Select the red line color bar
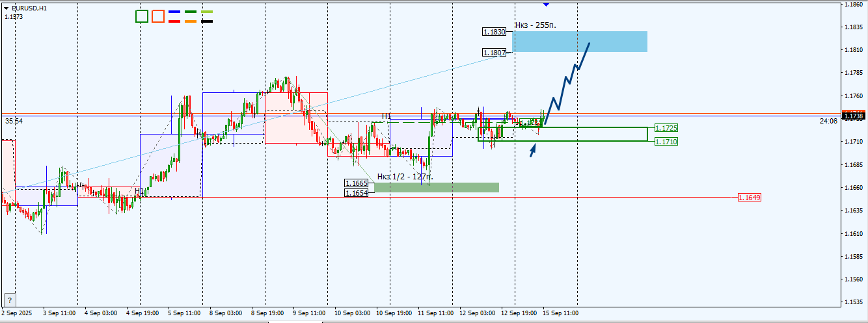Screen dimensions: 868x323 (174, 21)
